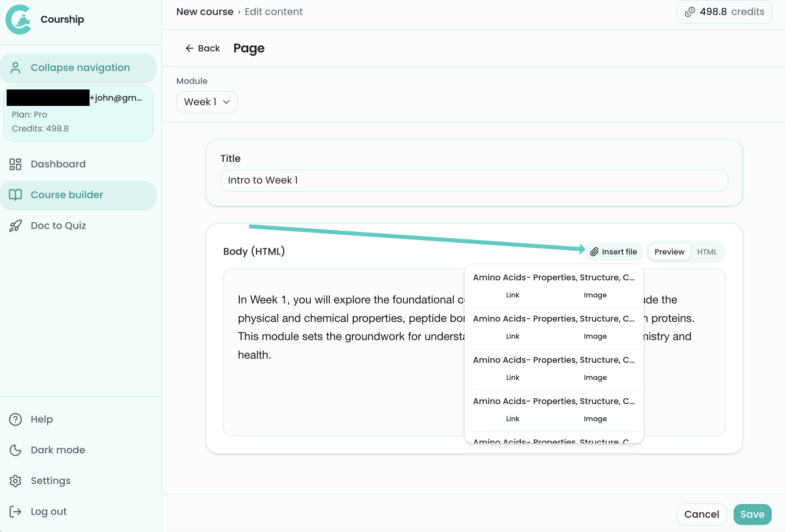Viewport: 785px width, 532px height.
Task: Click the Help question mark icon
Action: click(x=15, y=419)
